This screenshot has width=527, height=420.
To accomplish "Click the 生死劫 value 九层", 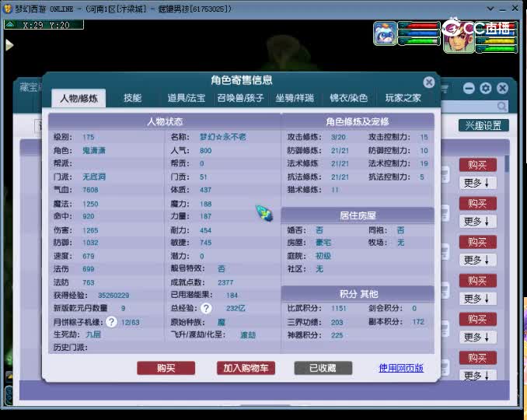I will (x=93, y=334).
